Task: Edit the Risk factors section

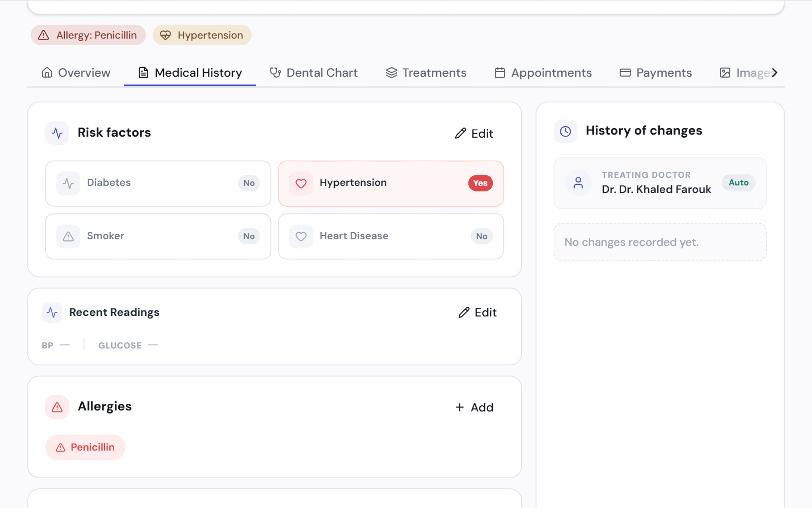Action: coord(475,134)
